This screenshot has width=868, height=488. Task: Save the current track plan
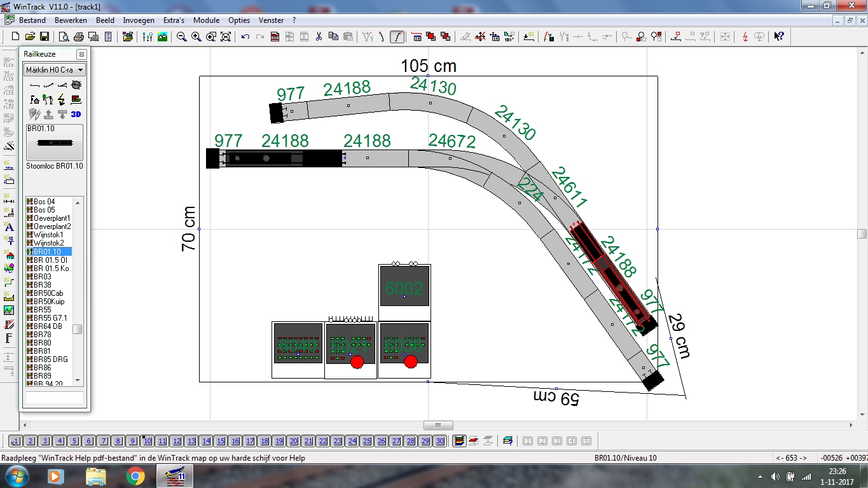(45, 37)
